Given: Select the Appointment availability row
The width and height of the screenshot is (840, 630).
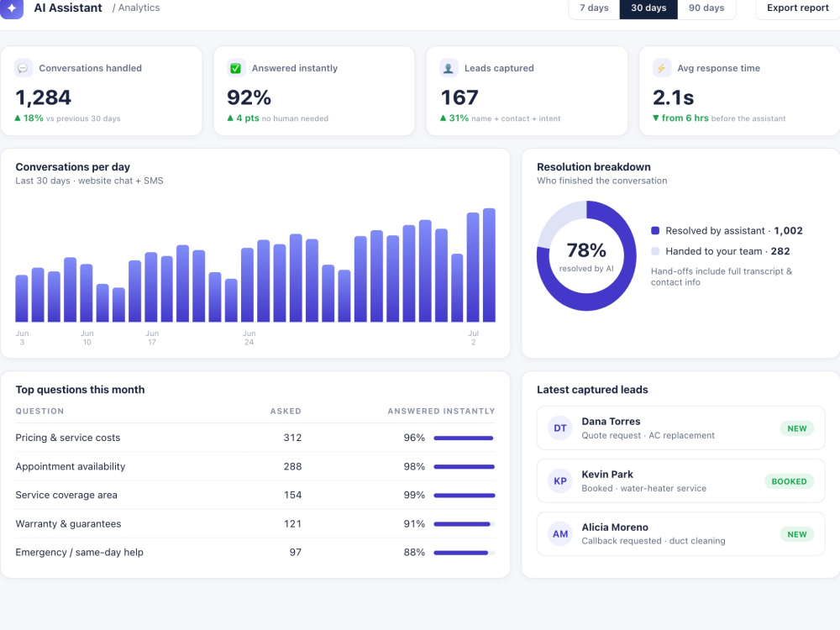Looking at the screenshot, I should [x=255, y=466].
